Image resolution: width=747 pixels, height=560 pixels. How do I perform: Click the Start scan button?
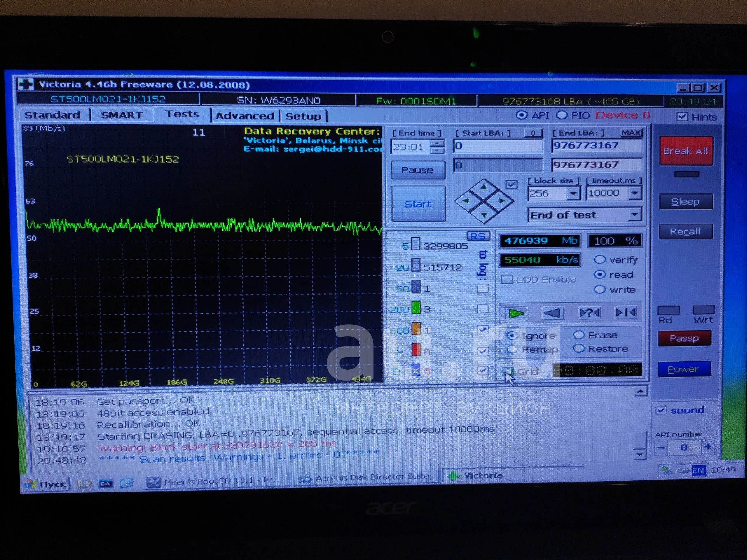click(x=418, y=204)
